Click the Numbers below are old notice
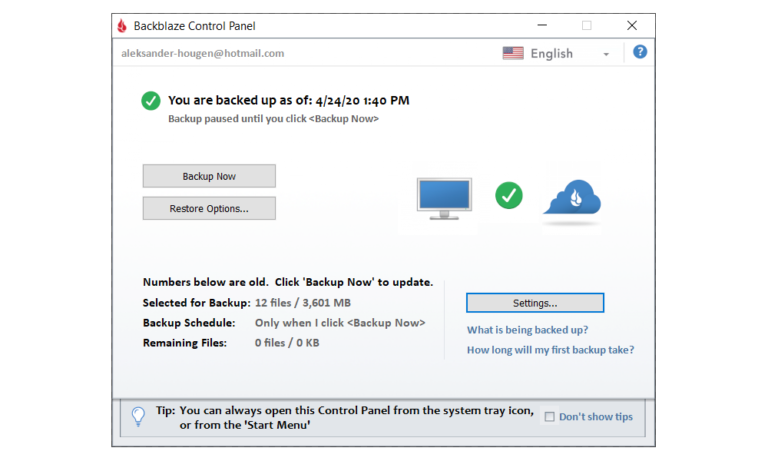The width and height of the screenshot is (768, 461). pos(288,282)
